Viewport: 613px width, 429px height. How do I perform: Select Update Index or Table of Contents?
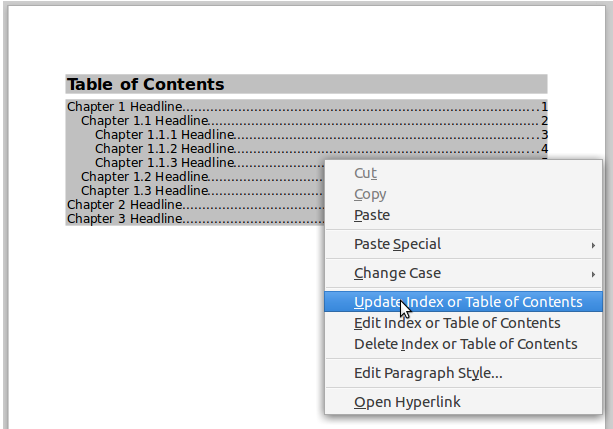tap(468, 302)
